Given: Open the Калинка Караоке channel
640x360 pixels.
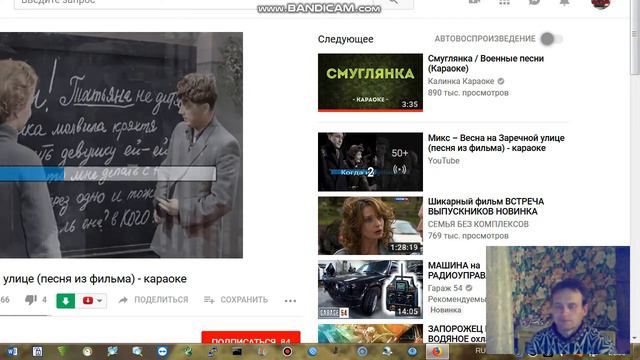Looking at the screenshot, I should [461, 81].
